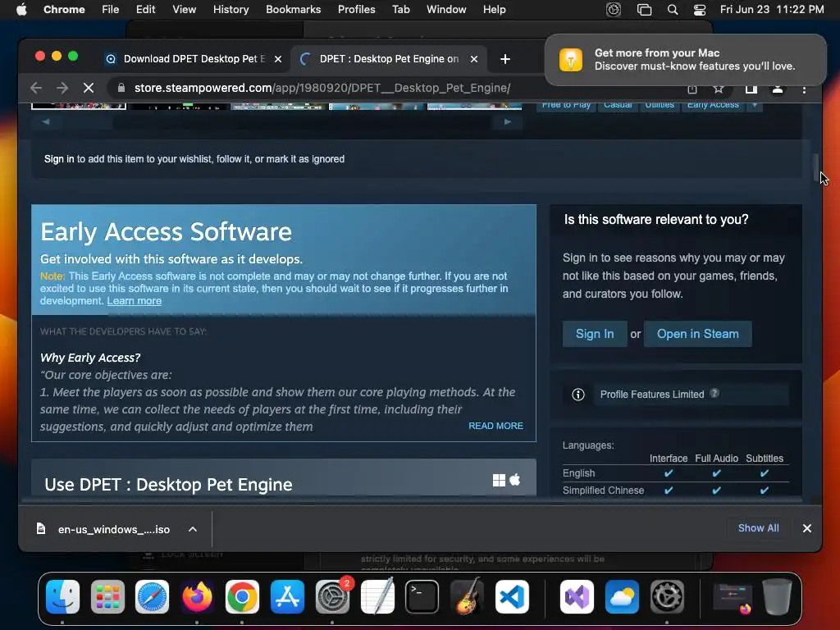Click the address bar URL
Viewport: 840px width, 630px height.
click(x=322, y=88)
